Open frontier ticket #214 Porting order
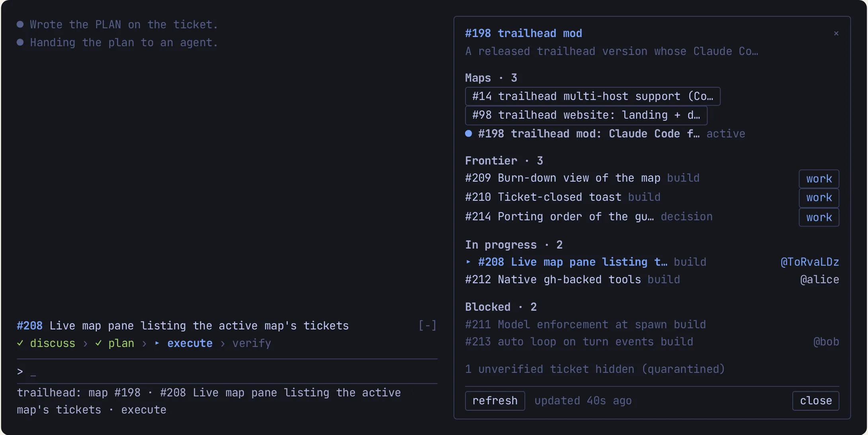Image resolution: width=868 pixels, height=435 pixels. pyautogui.click(x=589, y=217)
